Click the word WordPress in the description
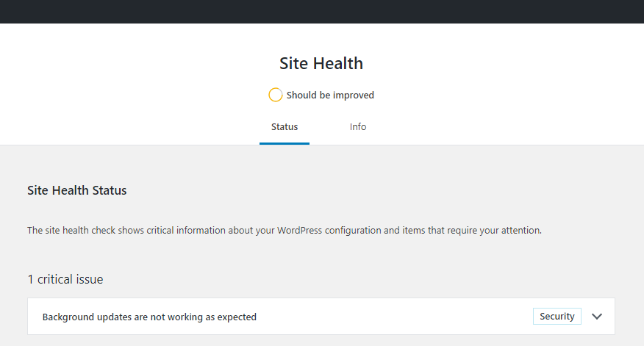The width and height of the screenshot is (644, 346). click(x=299, y=230)
